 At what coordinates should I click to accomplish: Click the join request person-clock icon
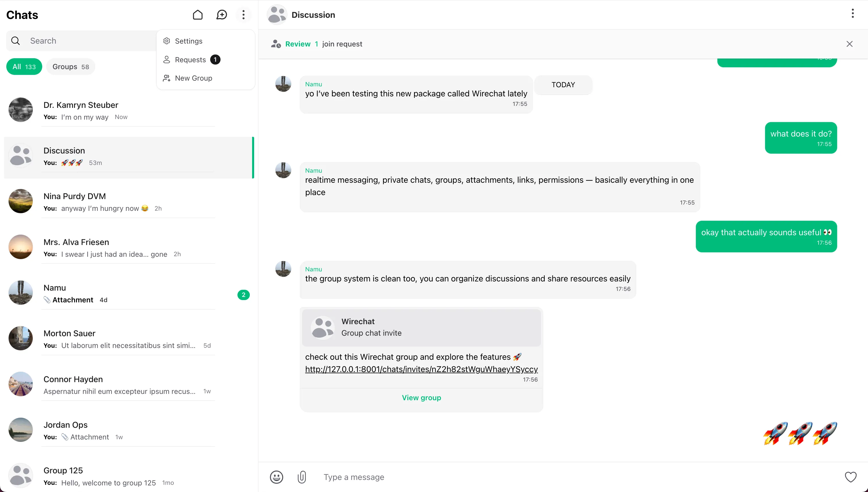point(276,44)
